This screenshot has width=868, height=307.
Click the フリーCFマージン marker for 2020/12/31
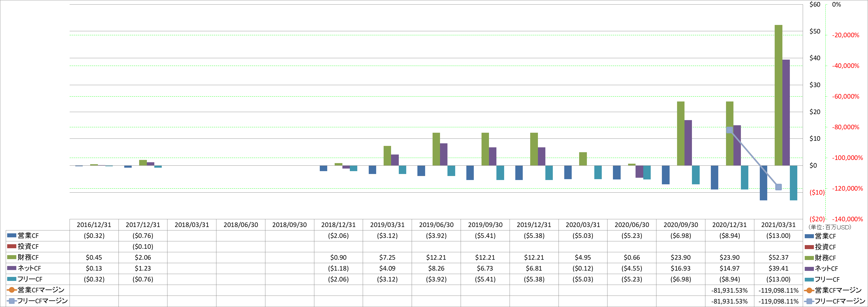(729, 130)
